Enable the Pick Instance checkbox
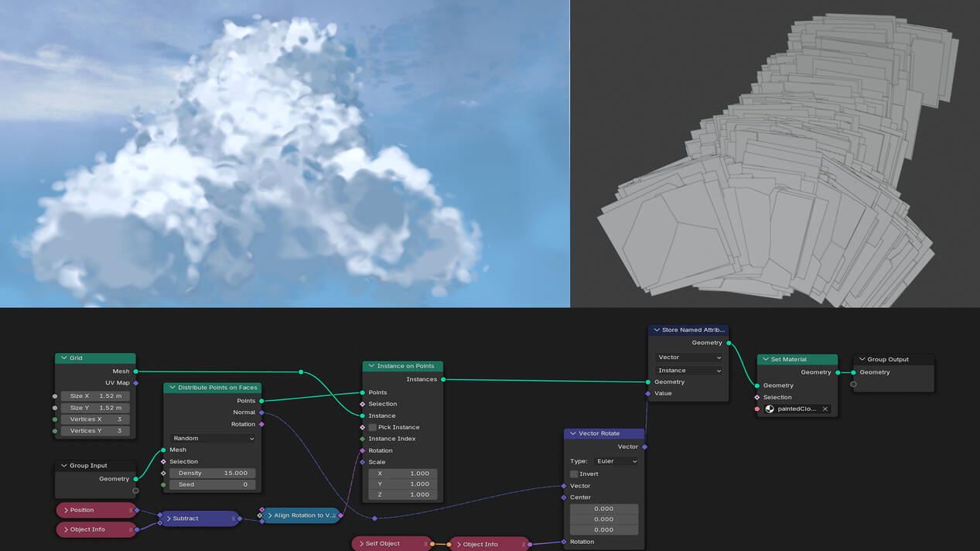 [373, 427]
